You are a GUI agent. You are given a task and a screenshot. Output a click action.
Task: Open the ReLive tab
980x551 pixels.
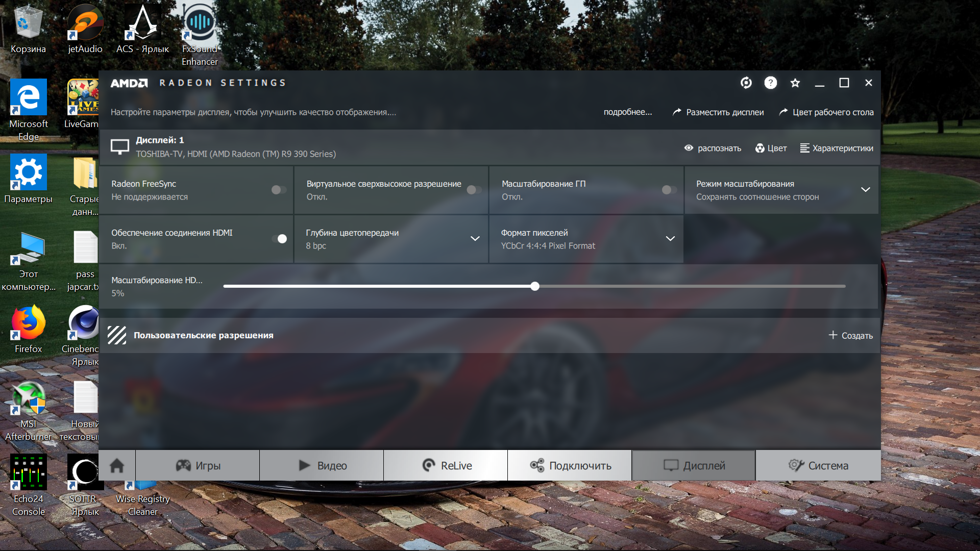446,465
